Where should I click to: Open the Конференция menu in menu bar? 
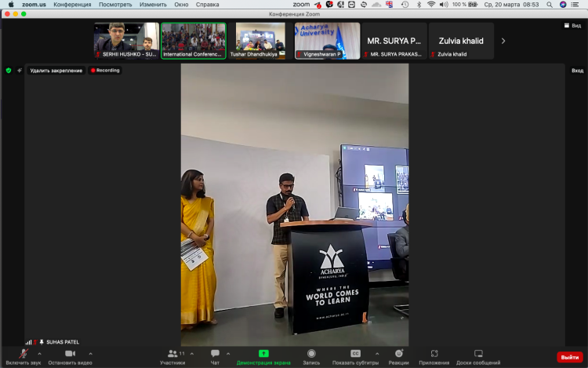click(72, 5)
